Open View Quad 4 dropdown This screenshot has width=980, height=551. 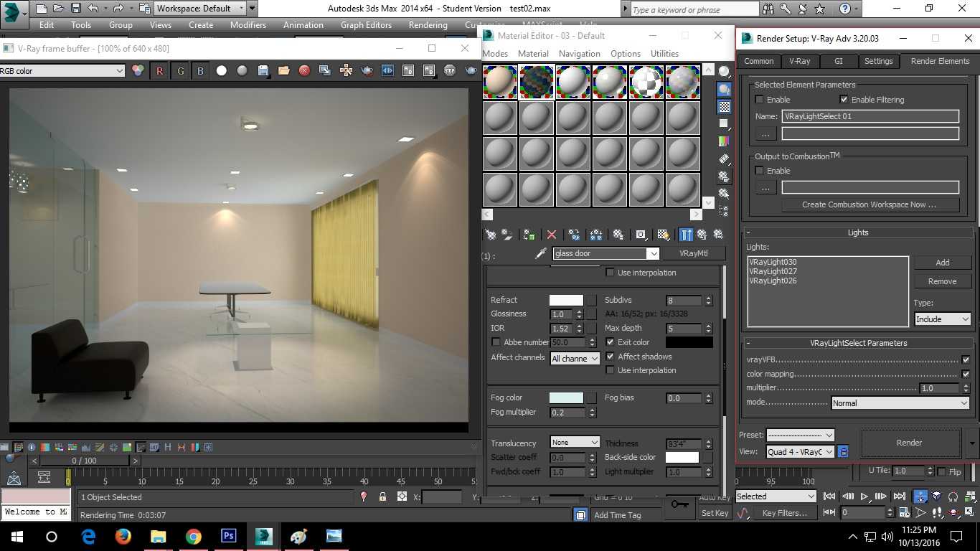[x=800, y=452]
